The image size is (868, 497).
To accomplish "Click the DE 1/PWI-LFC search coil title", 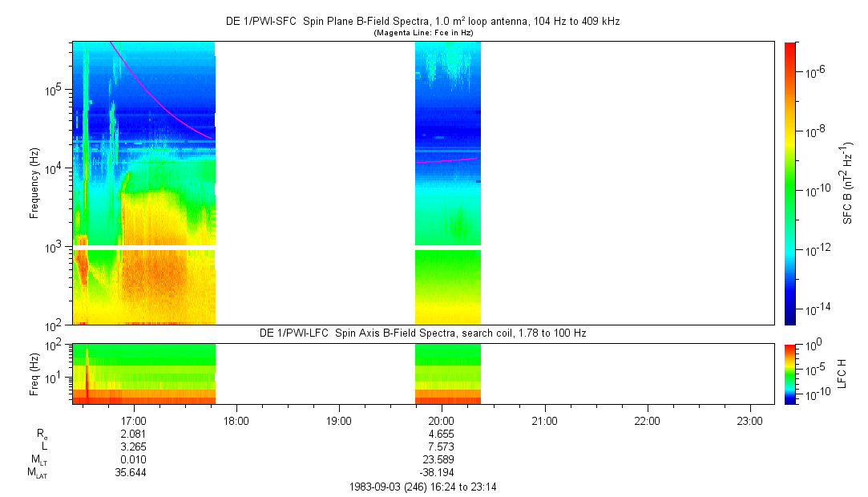I will pos(423,333).
